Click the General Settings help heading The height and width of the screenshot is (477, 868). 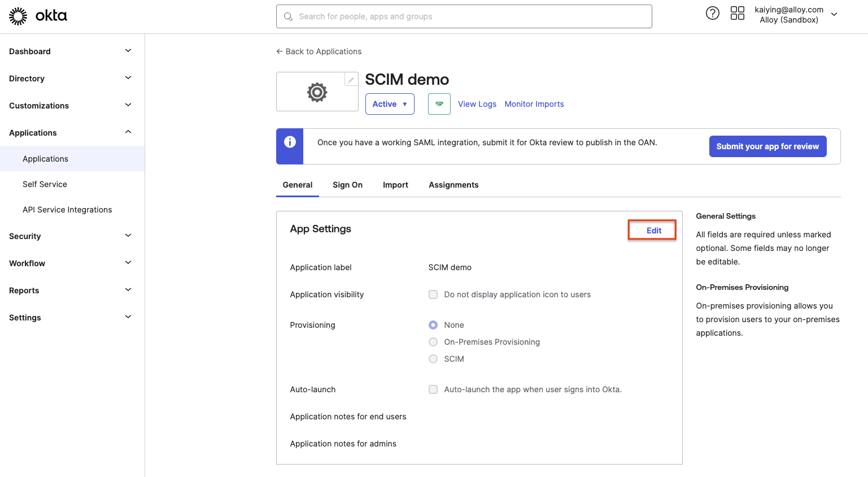coord(726,216)
